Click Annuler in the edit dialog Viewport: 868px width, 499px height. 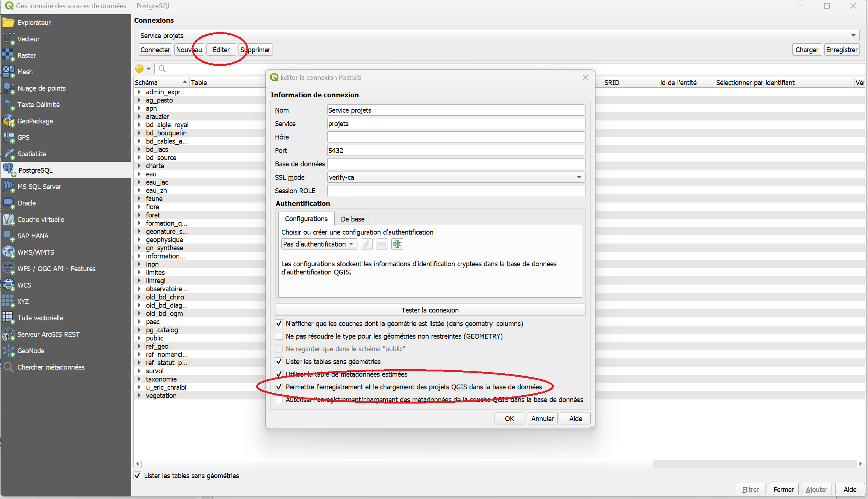point(542,418)
